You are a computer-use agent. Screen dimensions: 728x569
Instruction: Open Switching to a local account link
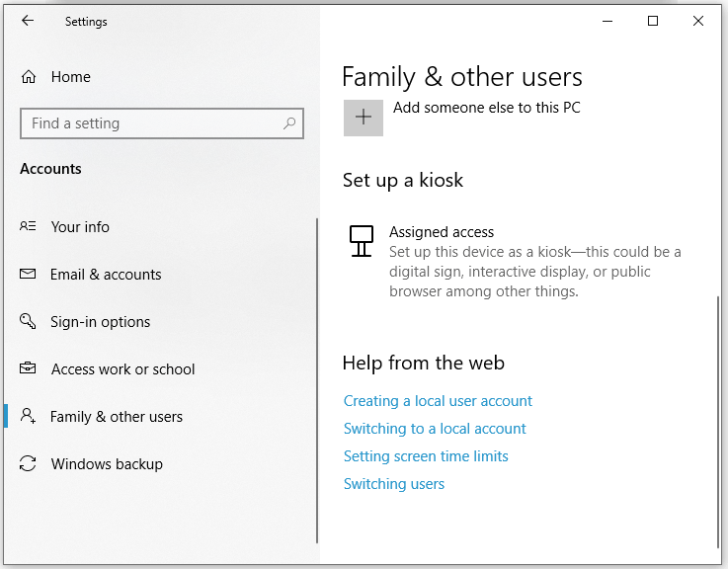coord(435,429)
